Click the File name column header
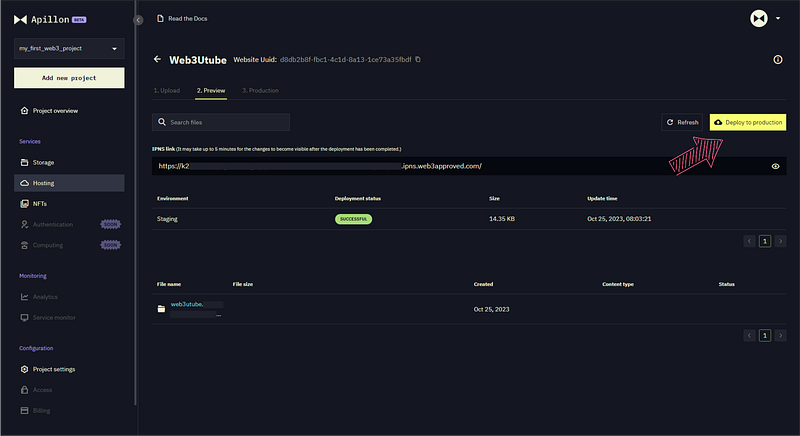This screenshot has width=800, height=436. 169,284
